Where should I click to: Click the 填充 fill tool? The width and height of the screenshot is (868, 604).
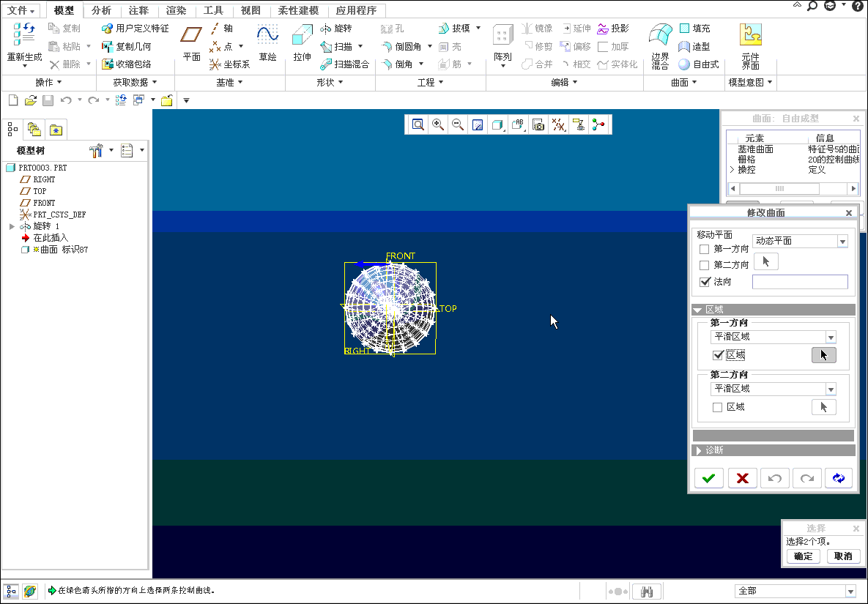click(694, 29)
